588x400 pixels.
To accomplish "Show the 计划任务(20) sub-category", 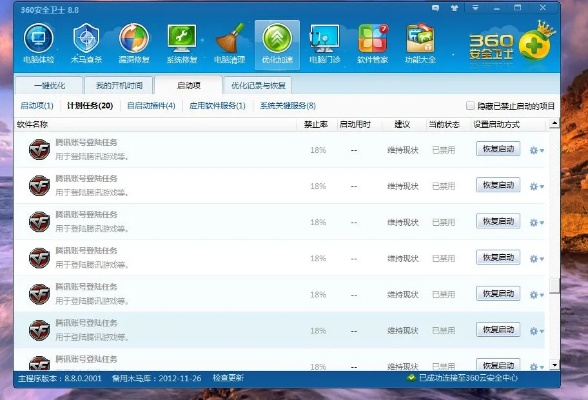I will pos(90,106).
